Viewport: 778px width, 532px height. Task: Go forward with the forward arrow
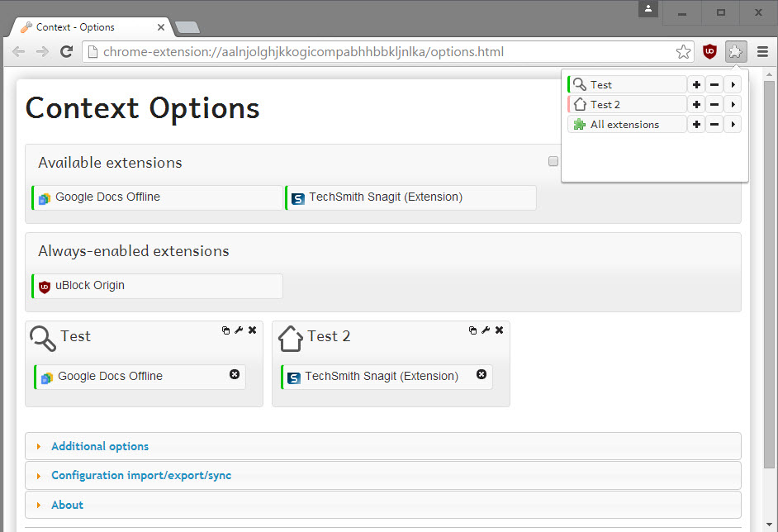[x=42, y=51]
